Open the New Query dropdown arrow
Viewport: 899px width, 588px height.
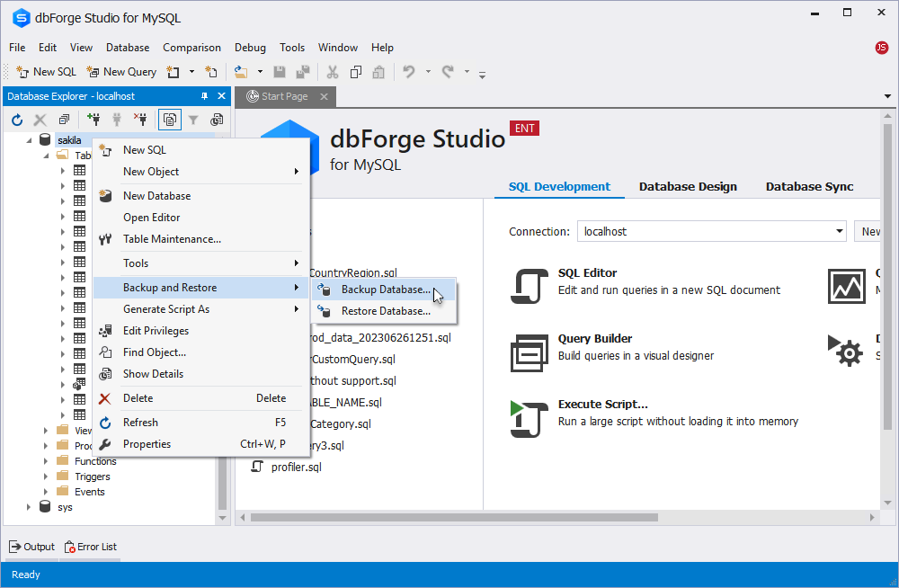click(x=191, y=71)
